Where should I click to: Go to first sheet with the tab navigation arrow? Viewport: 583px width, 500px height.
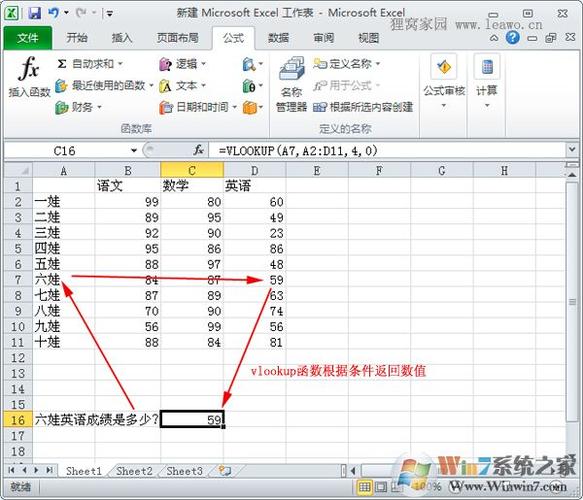pyautogui.click(x=11, y=470)
